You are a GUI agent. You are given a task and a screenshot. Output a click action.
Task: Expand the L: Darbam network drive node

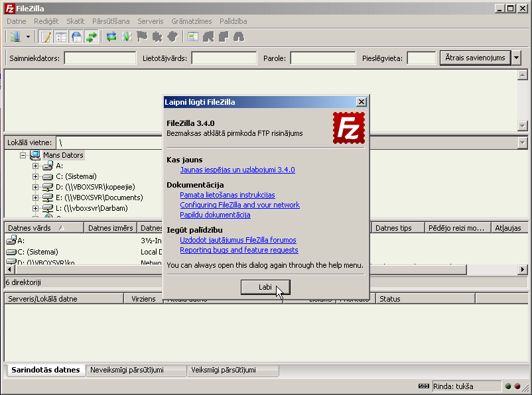pos(35,208)
